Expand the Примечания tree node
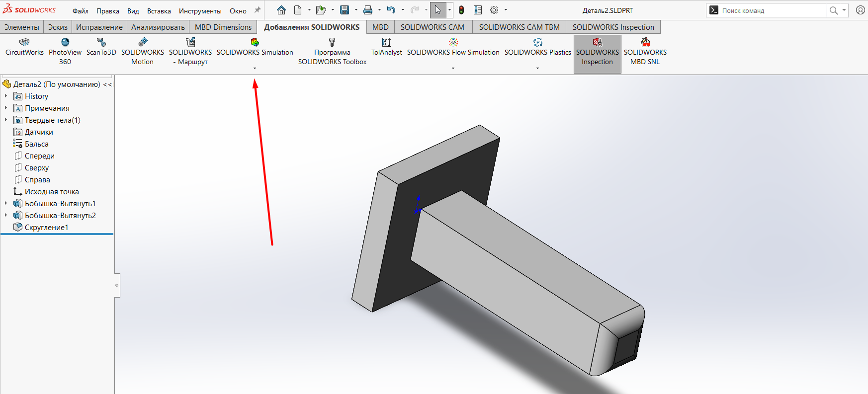The height and width of the screenshot is (394, 868). tap(6, 108)
